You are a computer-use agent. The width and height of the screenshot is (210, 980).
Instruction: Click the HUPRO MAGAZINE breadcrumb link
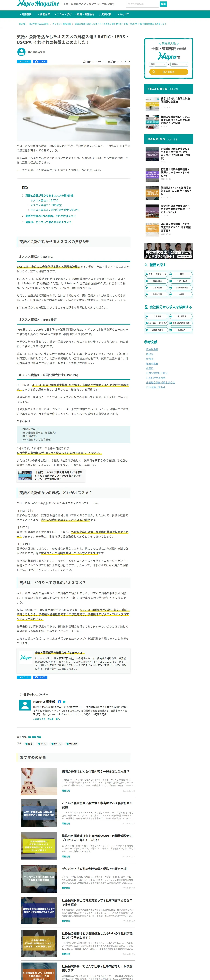click(x=39, y=24)
